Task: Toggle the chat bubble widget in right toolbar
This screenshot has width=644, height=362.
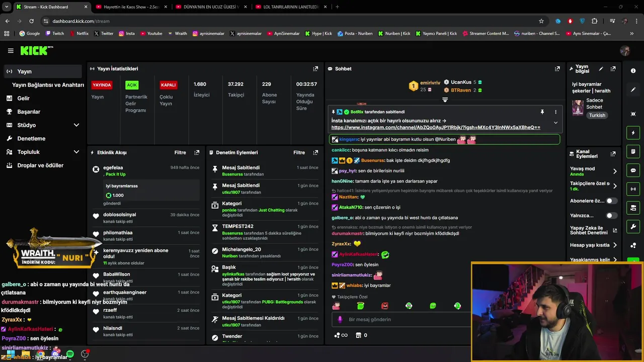Action: point(633,170)
